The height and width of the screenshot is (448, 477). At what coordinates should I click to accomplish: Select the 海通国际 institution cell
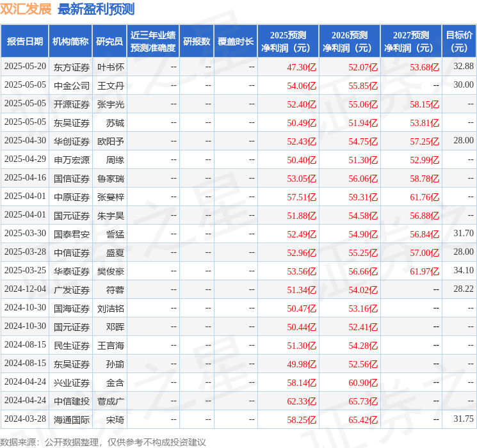tap(72, 420)
